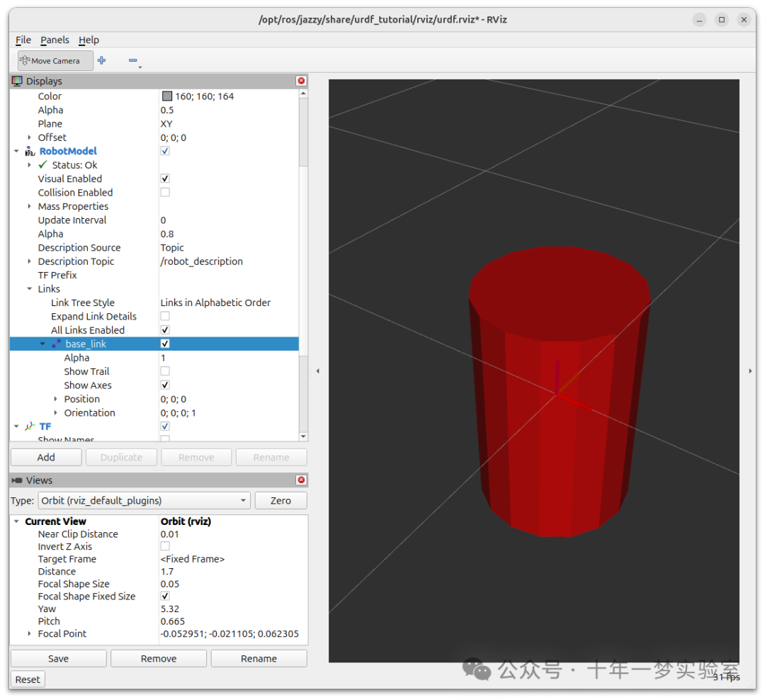Click the blue minus remove-tool icon
765x700 pixels.
click(132, 60)
